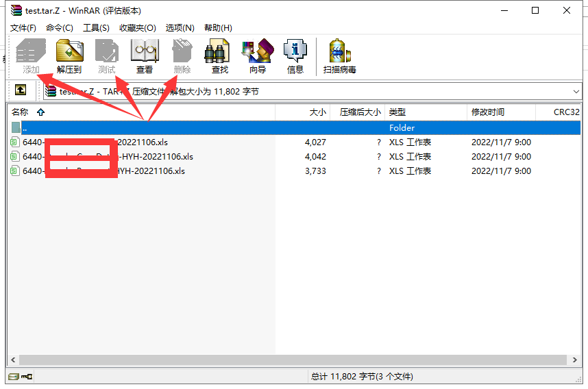Click icon of the 3,733 byte xls file
This screenshot has height=389, width=588.
[x=15, y=171]
